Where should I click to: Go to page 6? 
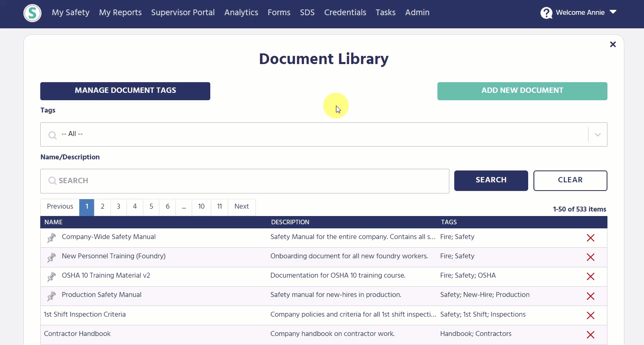coord(168,207)
